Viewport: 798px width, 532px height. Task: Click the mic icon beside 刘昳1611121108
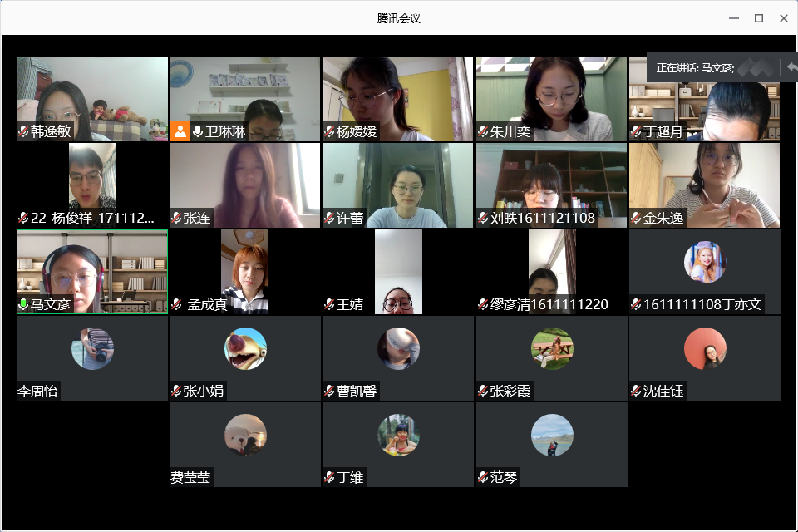482,219
